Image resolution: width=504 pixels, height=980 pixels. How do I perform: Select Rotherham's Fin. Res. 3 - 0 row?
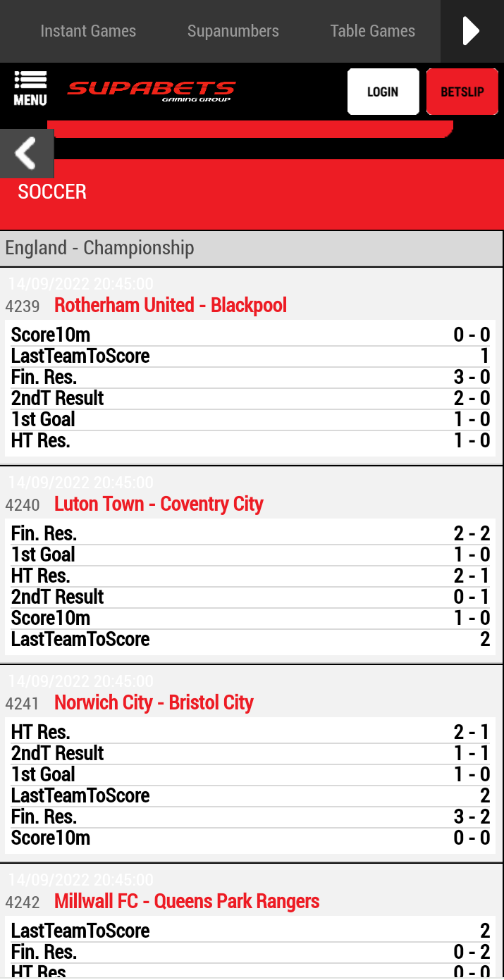tap(250, 377)
